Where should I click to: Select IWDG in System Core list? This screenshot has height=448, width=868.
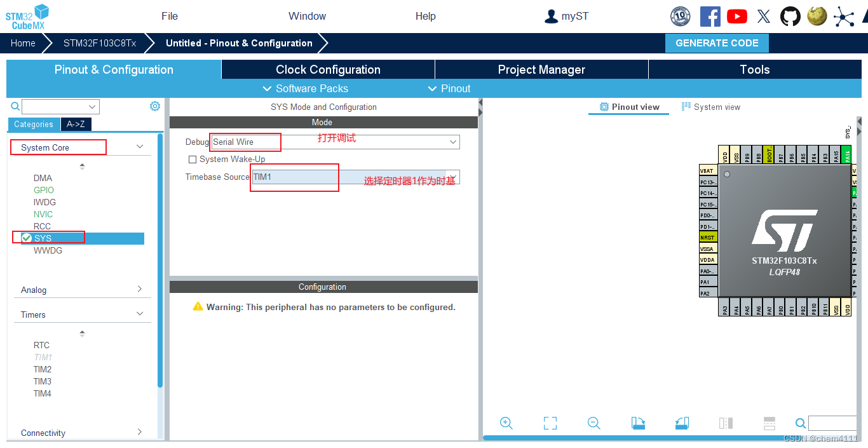(44, 203)
